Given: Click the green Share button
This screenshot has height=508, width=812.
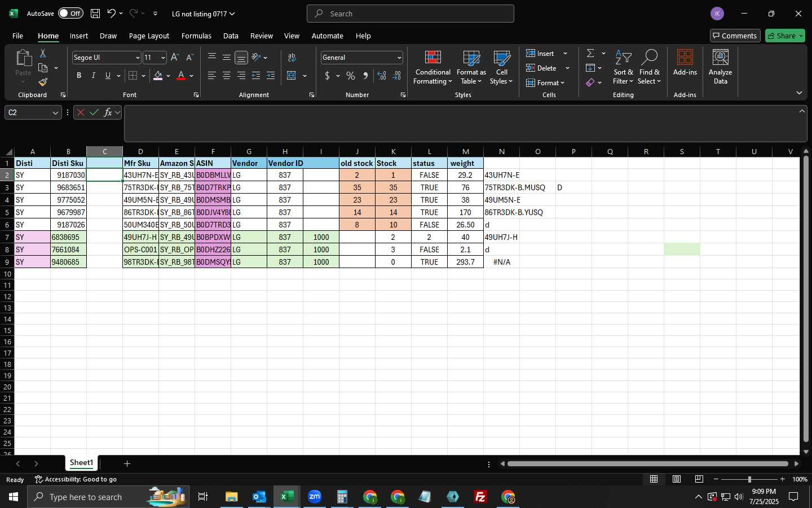Looking at the screenshot, I should pyautogui.click(x=785, y=36).
